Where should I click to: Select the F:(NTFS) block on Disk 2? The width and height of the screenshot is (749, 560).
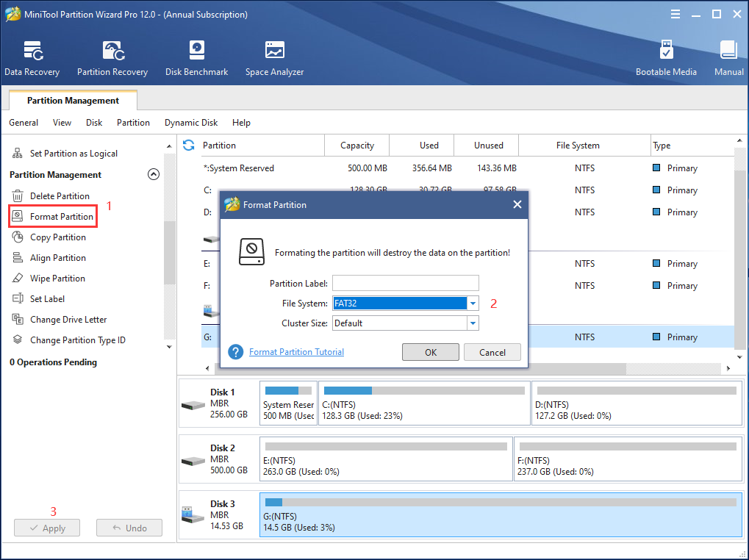(x=628, y=459)
